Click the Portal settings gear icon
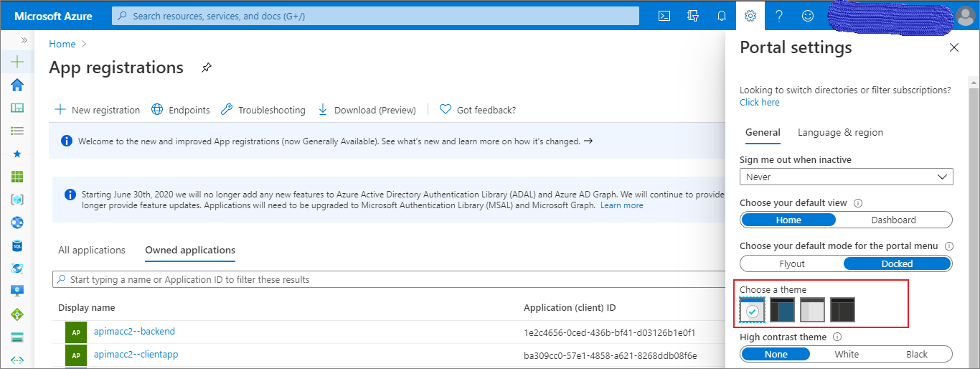Image resolution: width=980 pixels, height=369 pixels. coord(750,15)
